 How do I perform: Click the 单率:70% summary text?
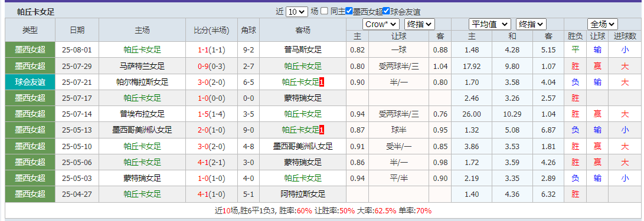coord(415,211)
